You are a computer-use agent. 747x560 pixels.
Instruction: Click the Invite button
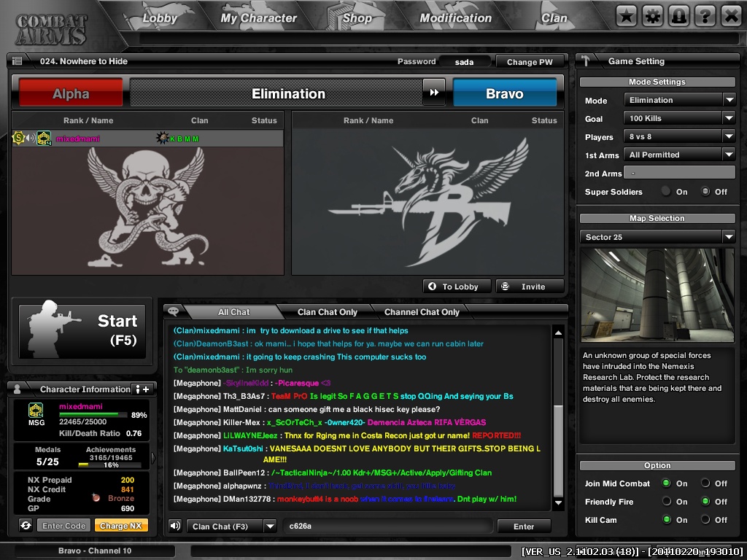pyautogui.click(x=530, y=286)
